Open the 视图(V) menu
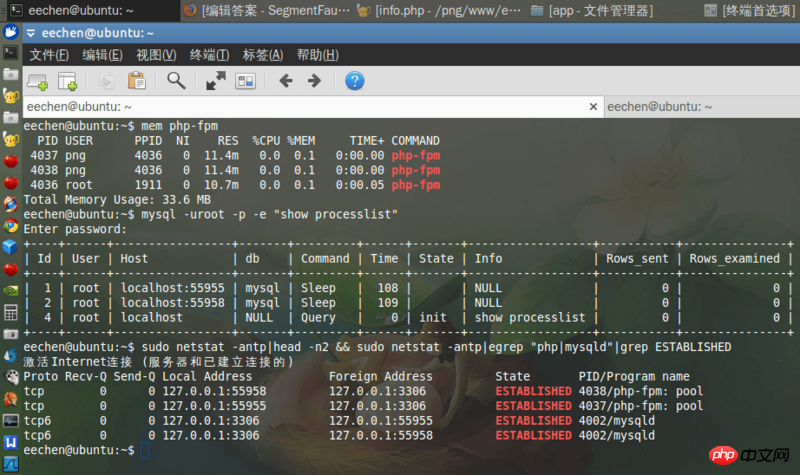 156,55
